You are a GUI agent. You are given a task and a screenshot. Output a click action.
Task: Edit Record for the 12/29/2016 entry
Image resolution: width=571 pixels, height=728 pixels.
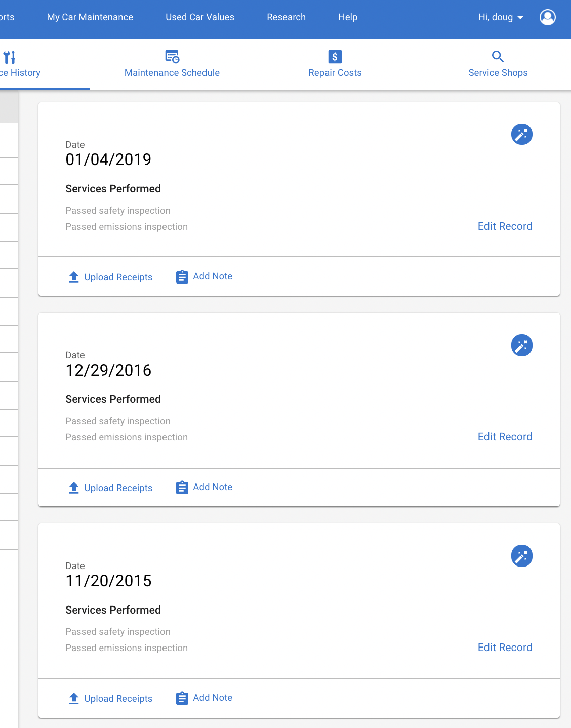(505, 437)
